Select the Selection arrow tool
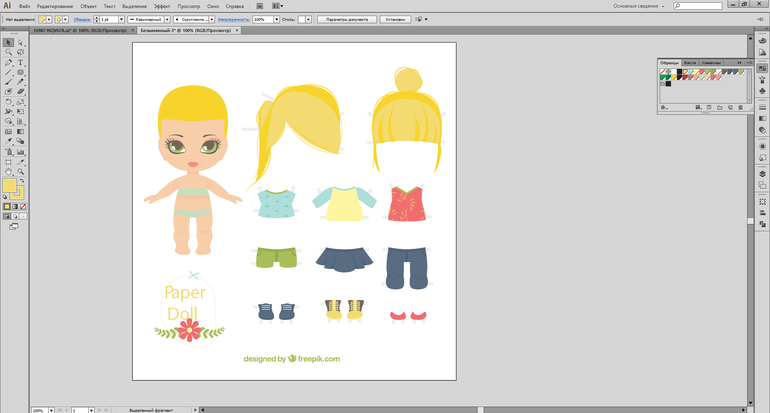Image resolution: width=770 pixels, height=413 pixels. (9, 43)
